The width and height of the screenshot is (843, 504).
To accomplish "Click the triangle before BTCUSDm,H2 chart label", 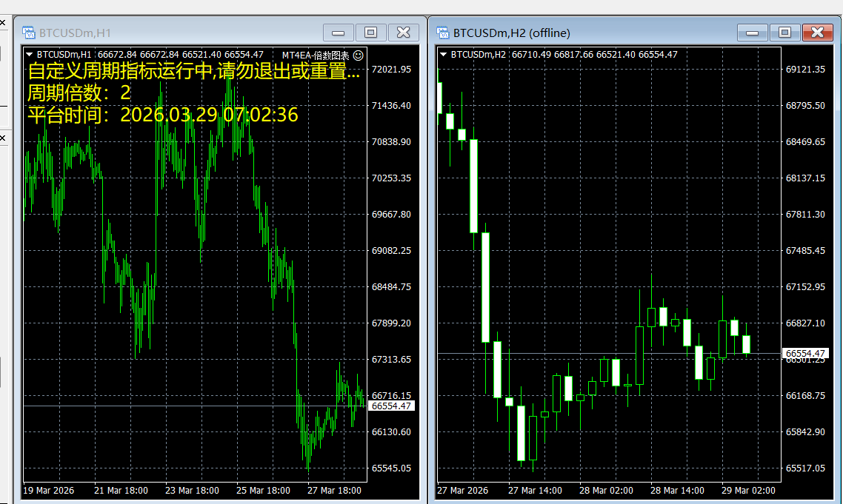I will point(443,54).
